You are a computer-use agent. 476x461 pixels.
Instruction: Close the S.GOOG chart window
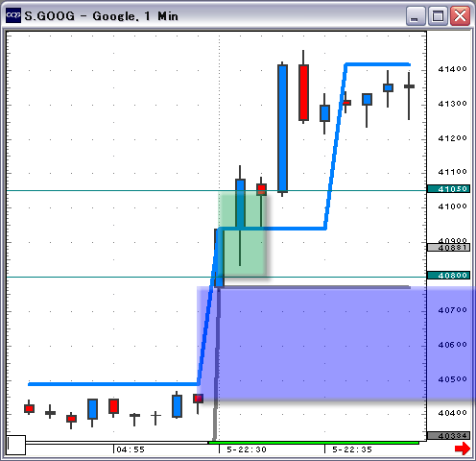coord(460,15)
